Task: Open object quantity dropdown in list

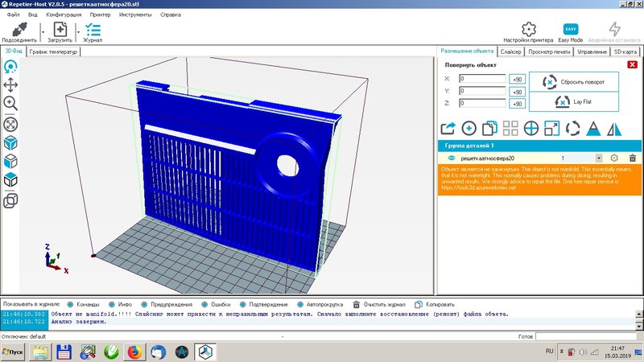Action: [x=599, y=158]
